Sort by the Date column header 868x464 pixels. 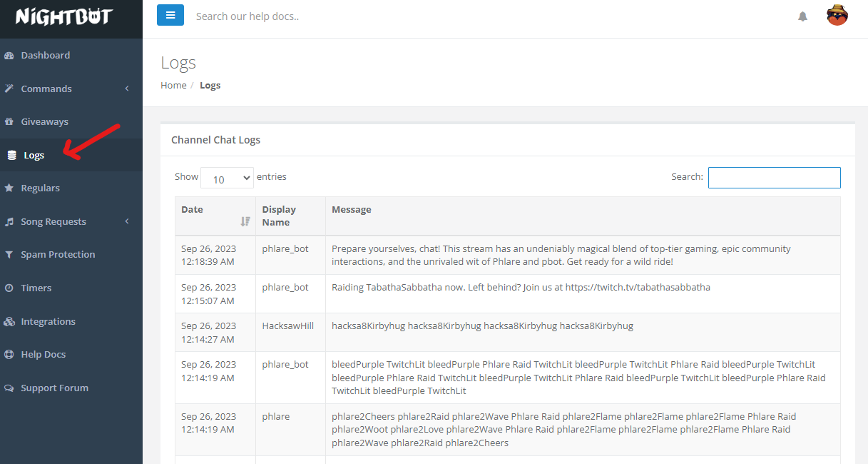215,216
